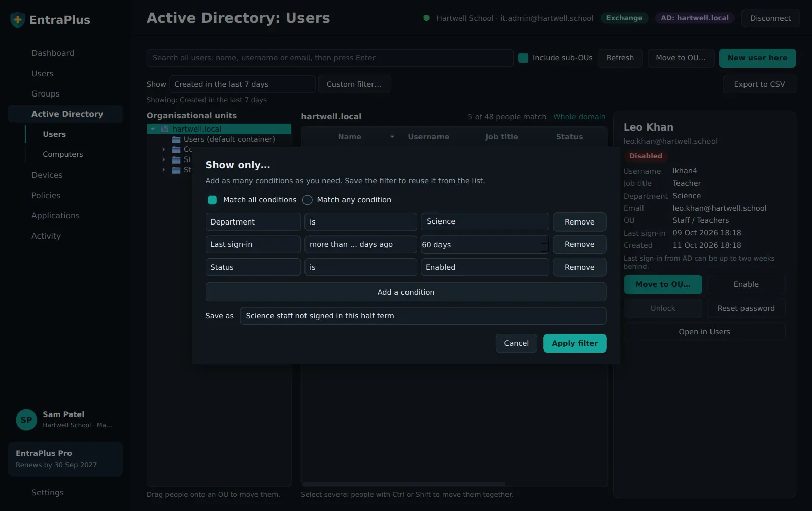Open the Last sign-in field dropdown
812x511 pixels.
253,244
